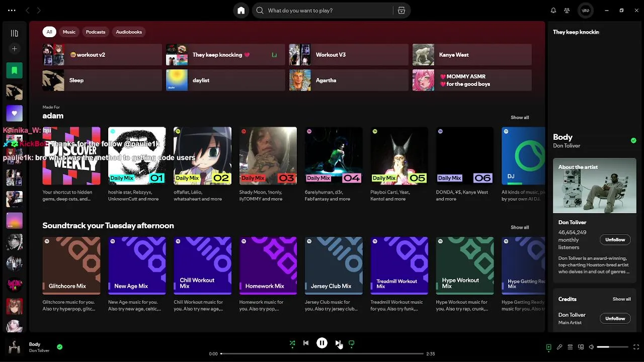Open Daily Mix 02
The height and width of the screenshot is (362, 644).
202,156
